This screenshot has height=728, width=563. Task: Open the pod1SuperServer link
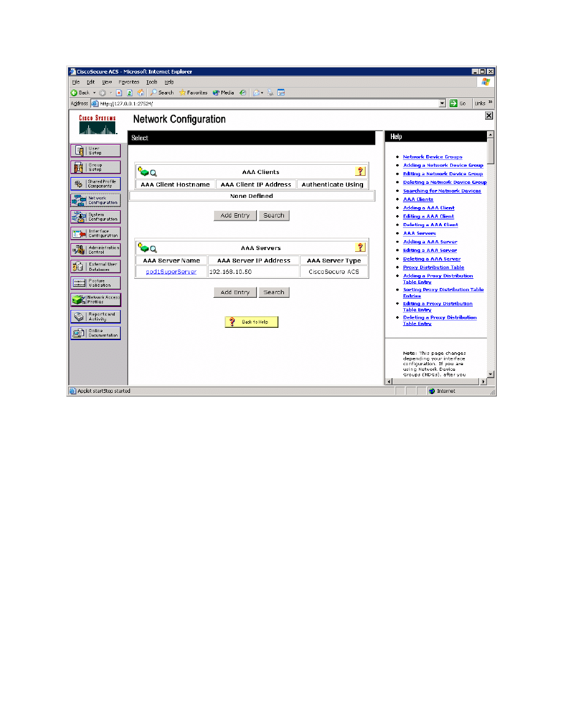point(171,271)
